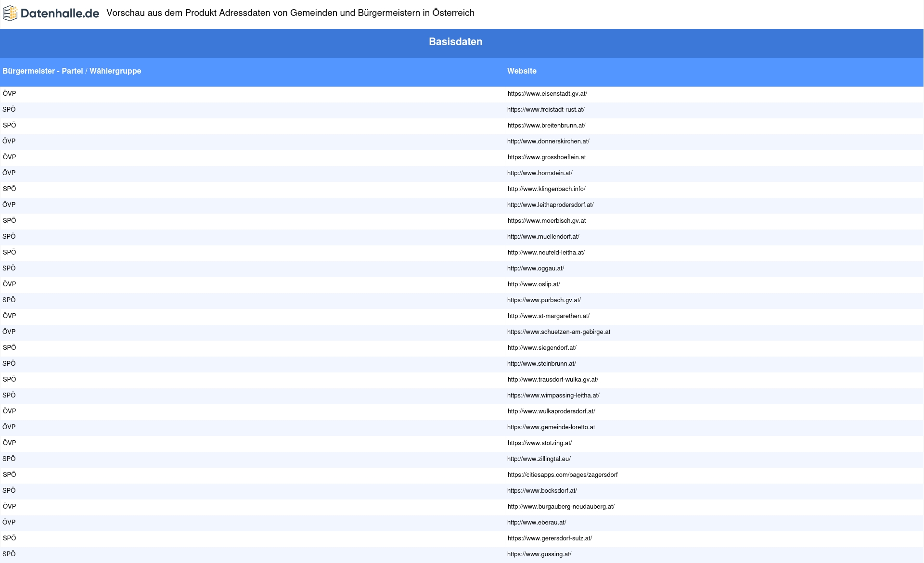Image resolution: width=924 pixels, height=563 pixels.
Task: Open the citiesapps.com zagersdorf link
Action: (x=562, y=475)
